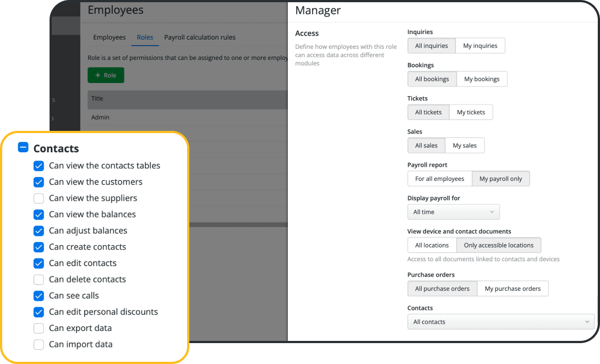Choose My bookings option
This screenshot has width=600, height=364.
point(482,79)
